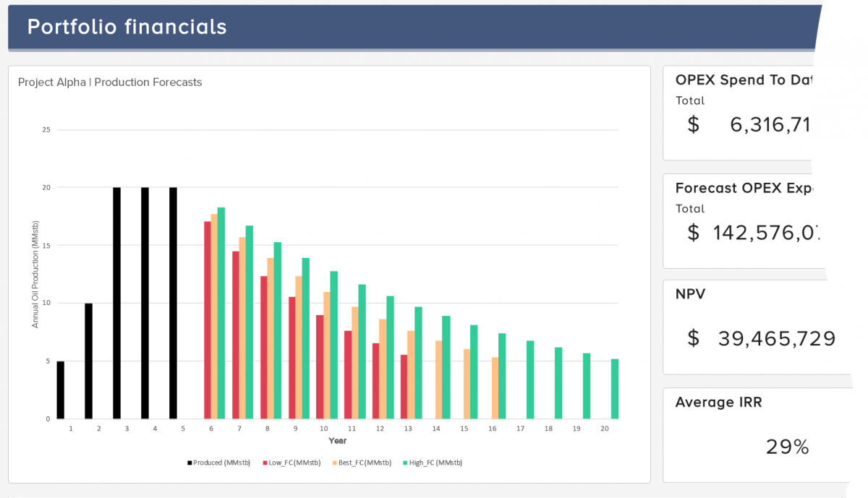The width and height of the screenshot is (868, 498).
Task: Click the x-axis label for year 10
Action: pyautogui.click(x=323, y=429)
